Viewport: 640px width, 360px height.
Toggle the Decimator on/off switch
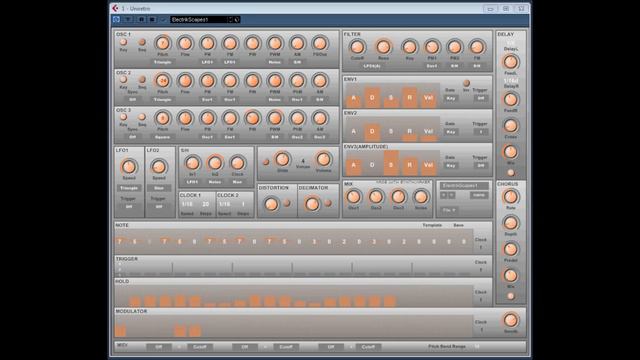[328, 203]
